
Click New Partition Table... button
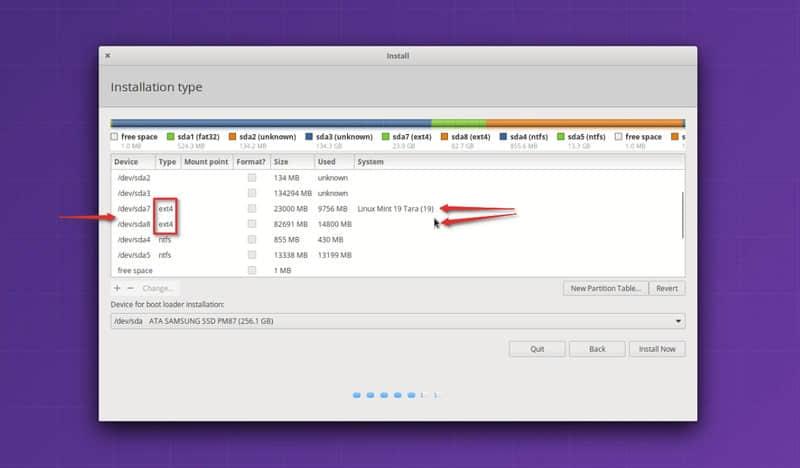coord(606,288)
